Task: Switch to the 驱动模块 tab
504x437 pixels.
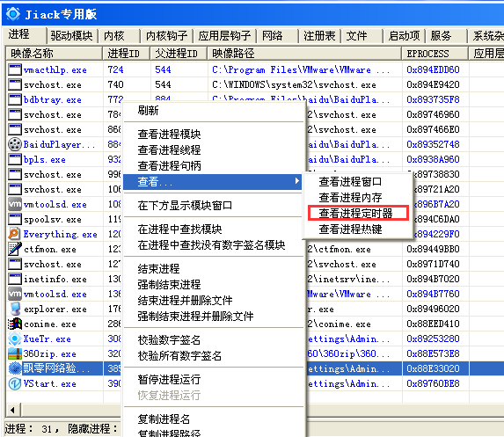Action: click(71, 36)
